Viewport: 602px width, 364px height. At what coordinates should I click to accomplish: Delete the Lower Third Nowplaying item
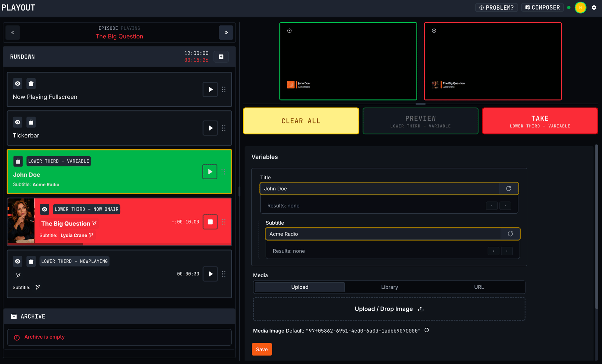click(31, 261)
